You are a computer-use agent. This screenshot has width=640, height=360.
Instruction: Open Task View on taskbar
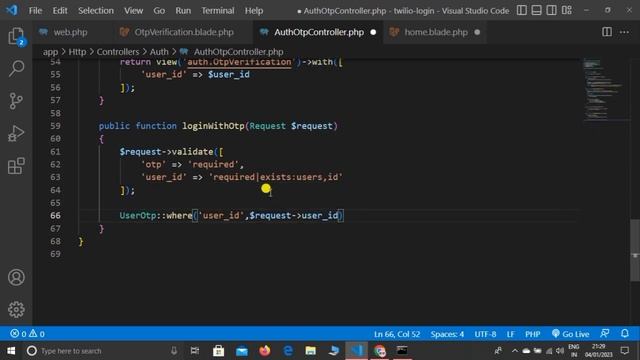tap(195, 351)
